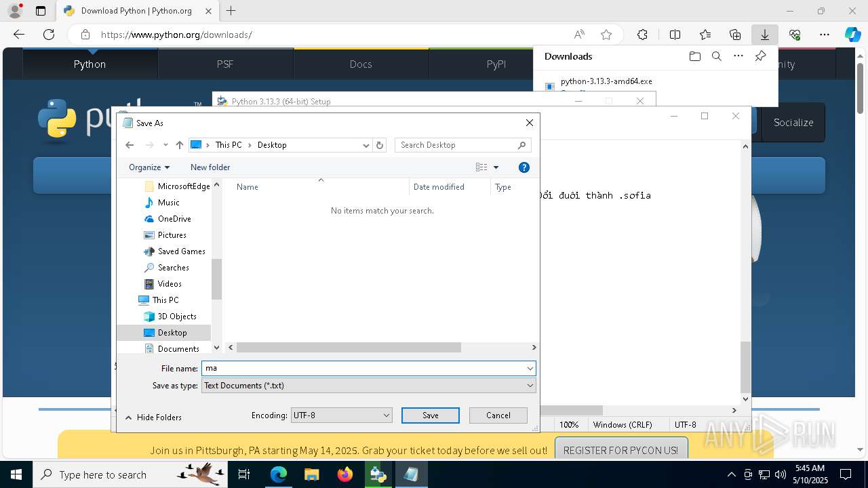Screen dimensions: 868x488
Task: Click the Save button
Action: pos(431,415)
